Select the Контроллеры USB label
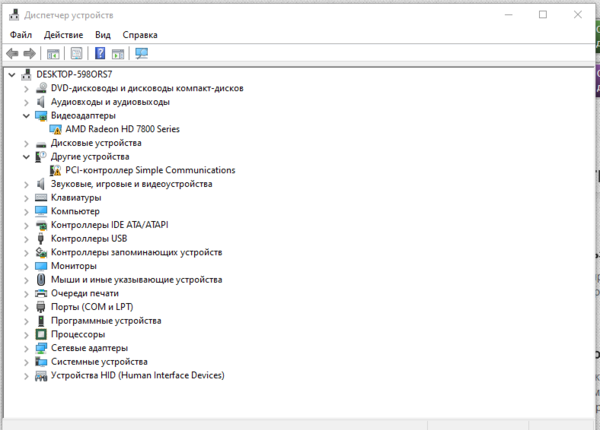Image resolution: width=600 pixels, height=430 pixels. point(89,238)
